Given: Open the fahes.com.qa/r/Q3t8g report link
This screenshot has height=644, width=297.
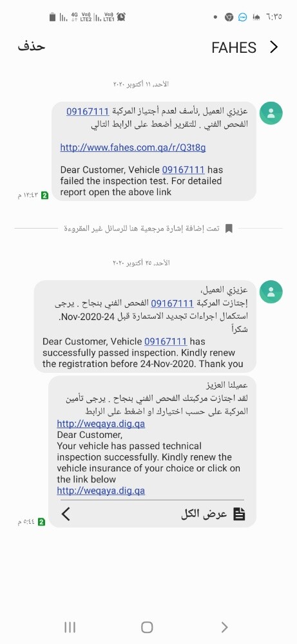Looking at the screenshot, I should 133,147.
